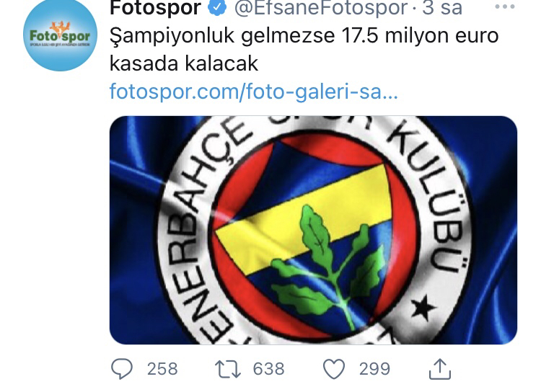
Task: Open the fotospor.com/foto-galeri link
Action: tap(254, 92)
